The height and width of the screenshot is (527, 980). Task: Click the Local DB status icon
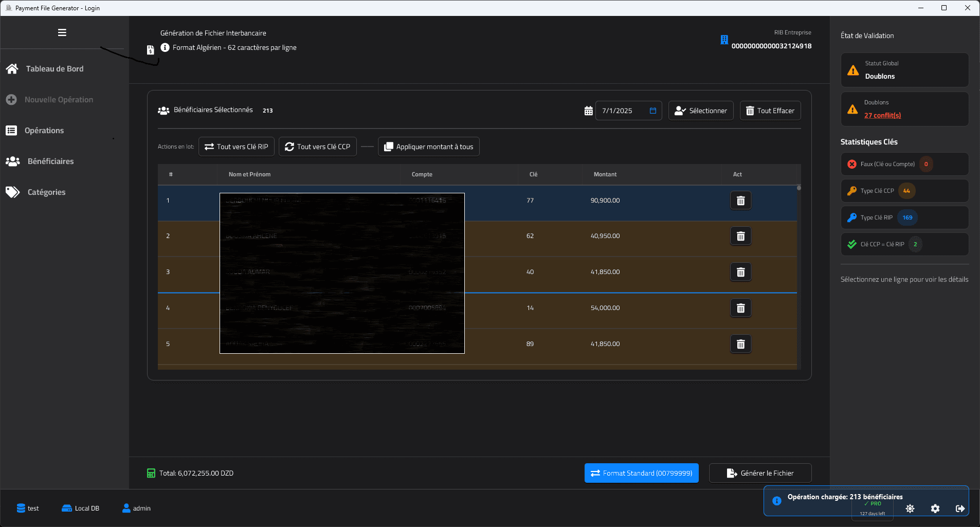click(67, 508)
